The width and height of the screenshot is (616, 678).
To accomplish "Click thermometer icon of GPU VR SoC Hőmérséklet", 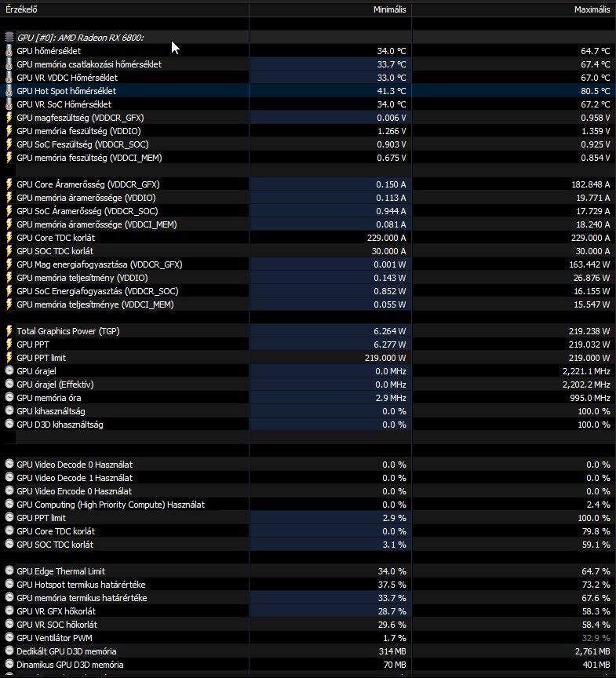I will click(x=9, y=104).
